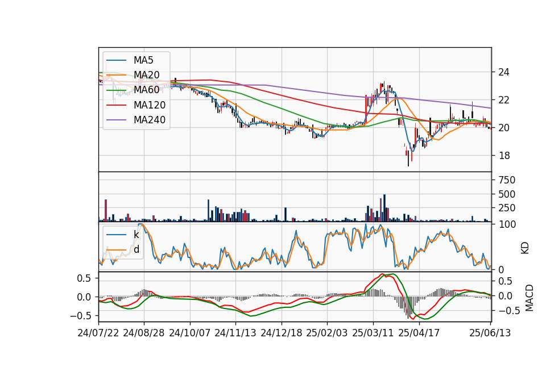This screenshot has width=546, height=392.
Task: Click the k legend label in KD panel
Action: pos(136,235)
